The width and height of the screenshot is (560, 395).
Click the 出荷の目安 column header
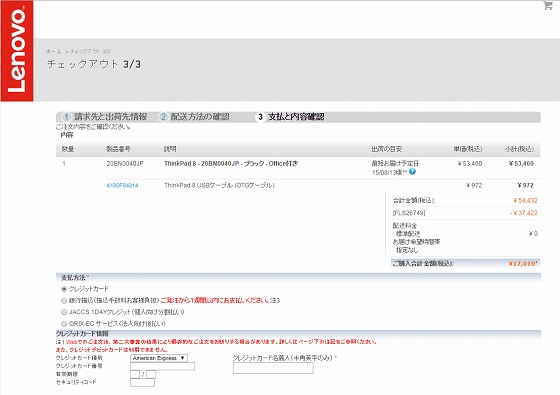[387, 149]
